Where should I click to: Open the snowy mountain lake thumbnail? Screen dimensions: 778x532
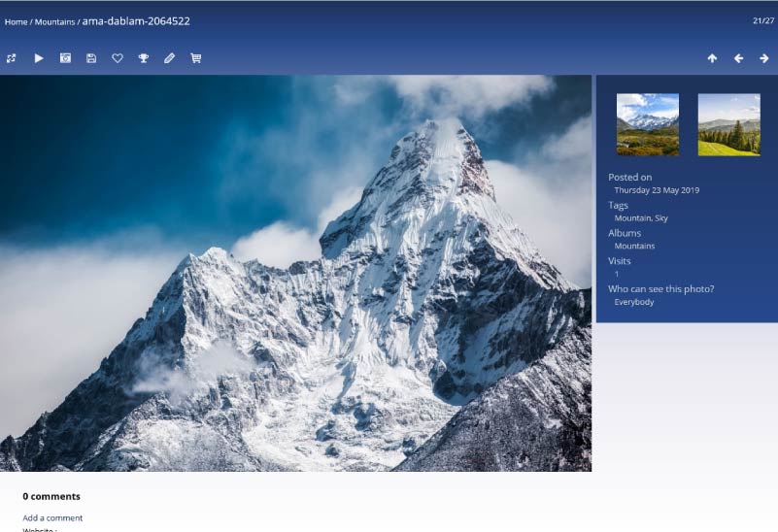point(648,124)
